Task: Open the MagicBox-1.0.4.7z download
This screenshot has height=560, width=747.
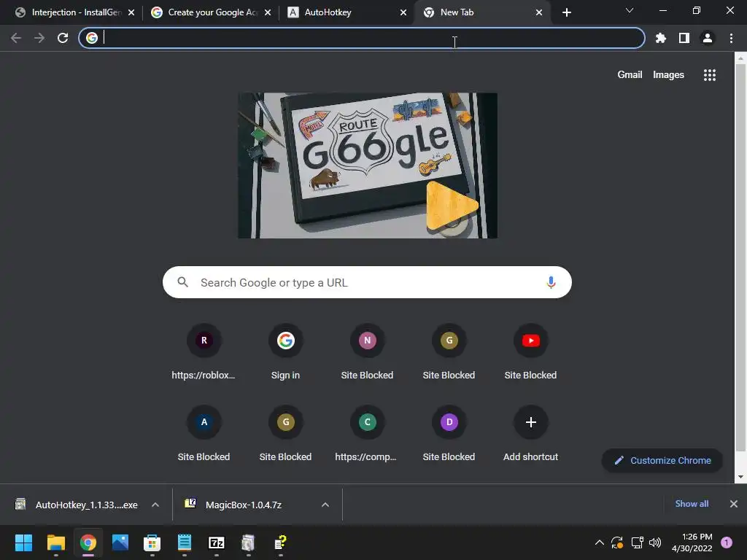Action: coord(233,505)
